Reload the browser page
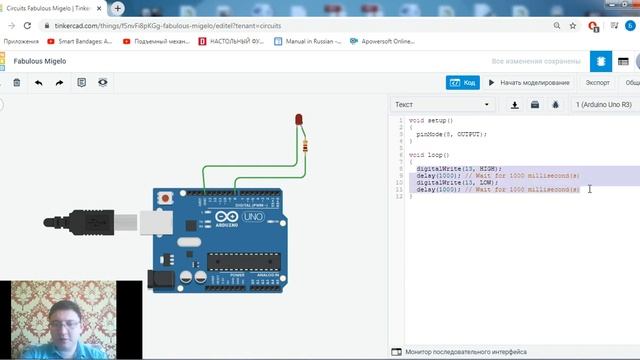 point(27,26)
